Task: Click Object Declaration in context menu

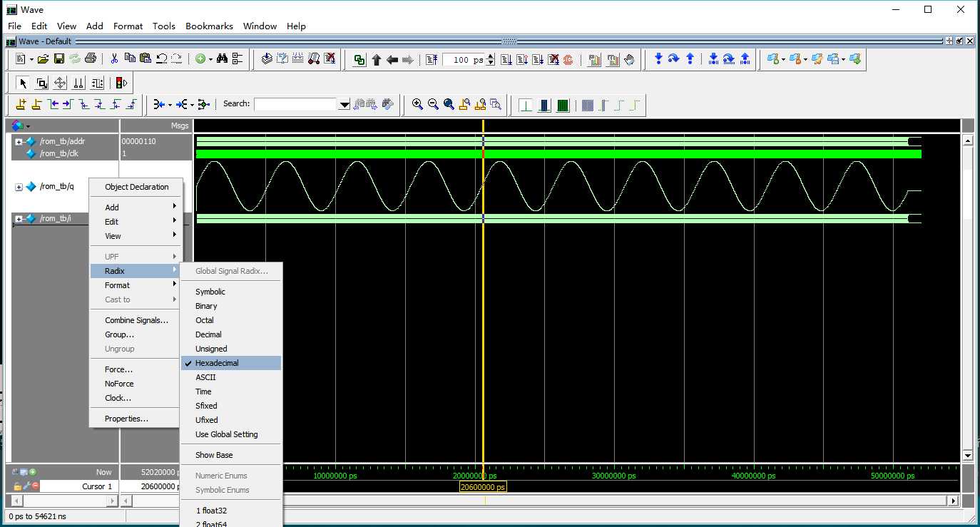Action: click(x=136, y=187)
